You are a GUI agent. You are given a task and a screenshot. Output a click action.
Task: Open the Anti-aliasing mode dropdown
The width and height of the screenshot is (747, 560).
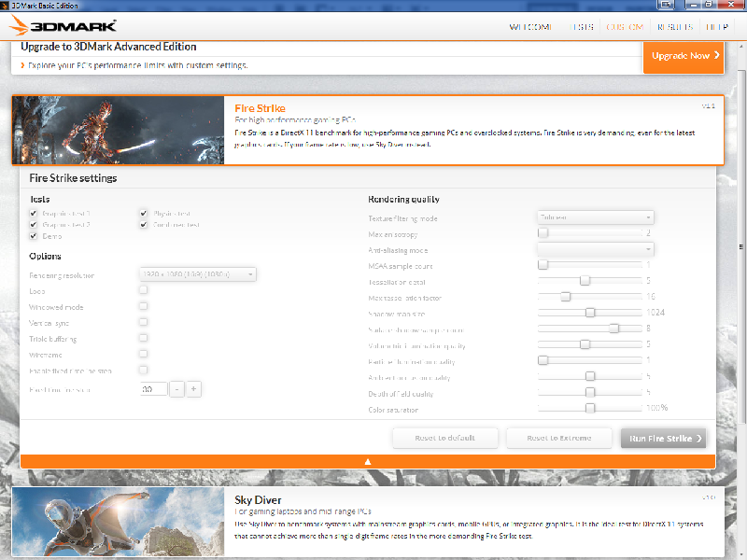[x=596, y=249]
